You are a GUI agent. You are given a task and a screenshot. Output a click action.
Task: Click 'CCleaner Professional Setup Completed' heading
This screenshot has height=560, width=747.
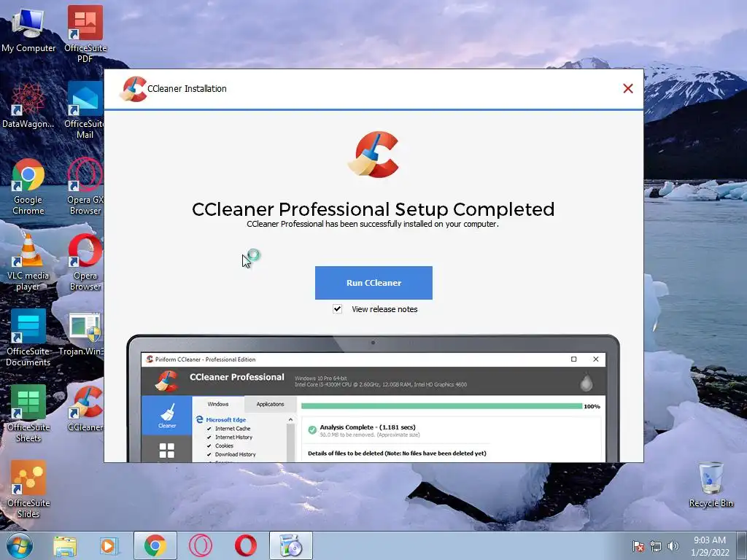373,209
